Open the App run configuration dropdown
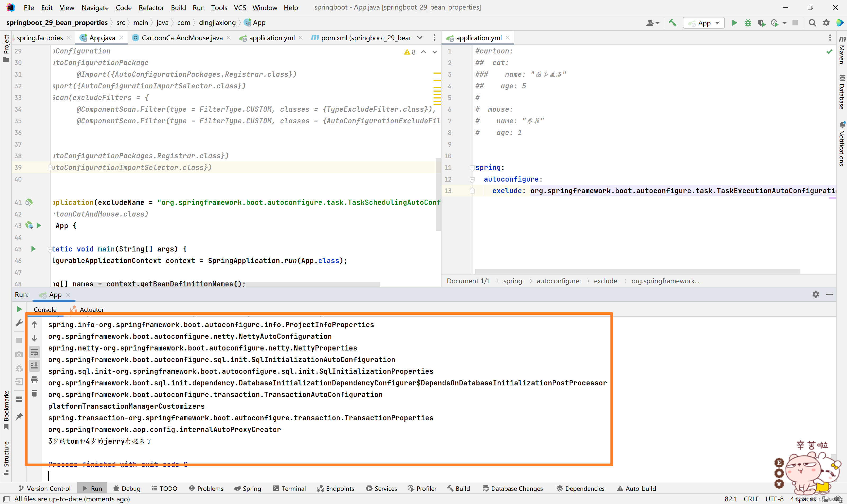Viewport: 847px width, 504px height. click(x=704, y=23)
